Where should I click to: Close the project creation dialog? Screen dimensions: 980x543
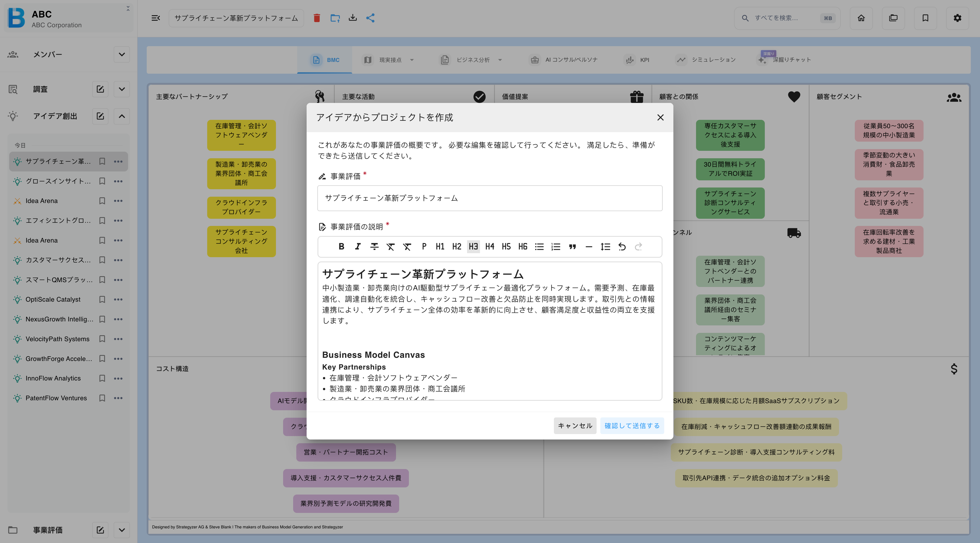[x=660, y=118]
